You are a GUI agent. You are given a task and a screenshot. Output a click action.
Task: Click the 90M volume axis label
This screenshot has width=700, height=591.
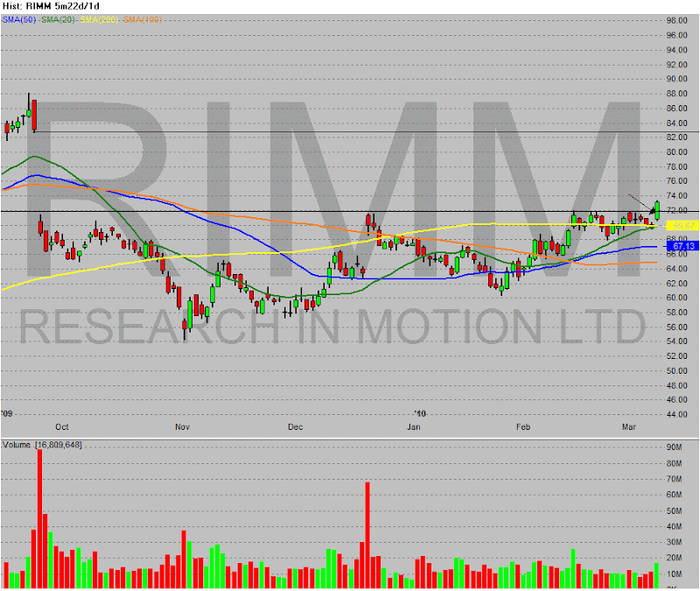point(674,447)
